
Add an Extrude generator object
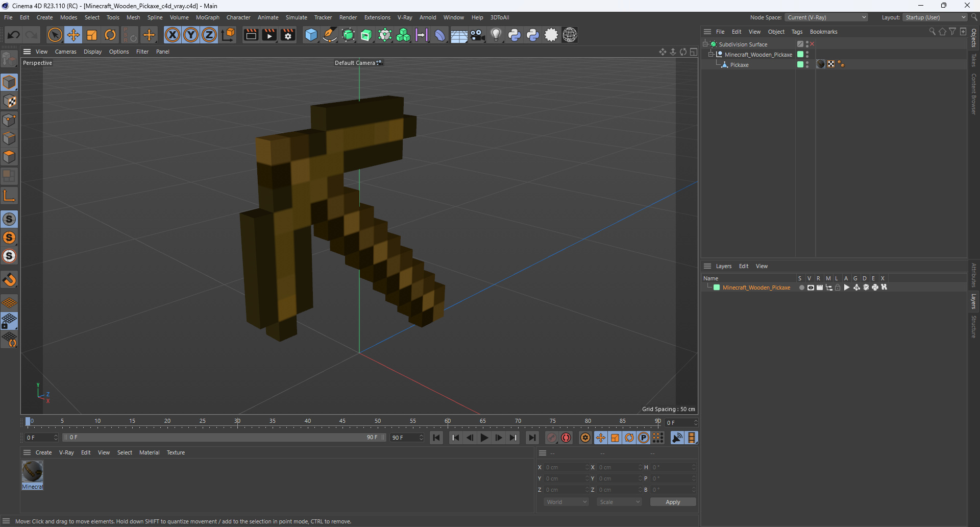coord(366,35)
